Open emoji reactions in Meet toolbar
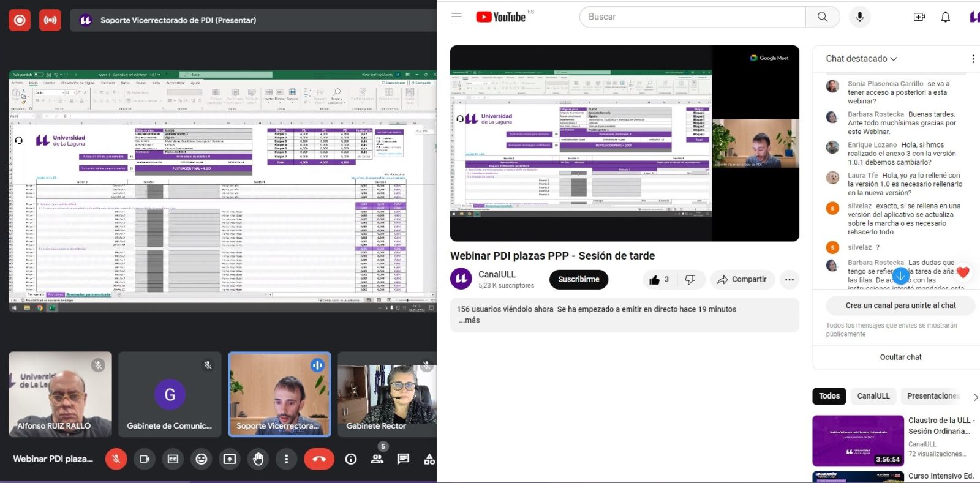 [x=201, y=459]
